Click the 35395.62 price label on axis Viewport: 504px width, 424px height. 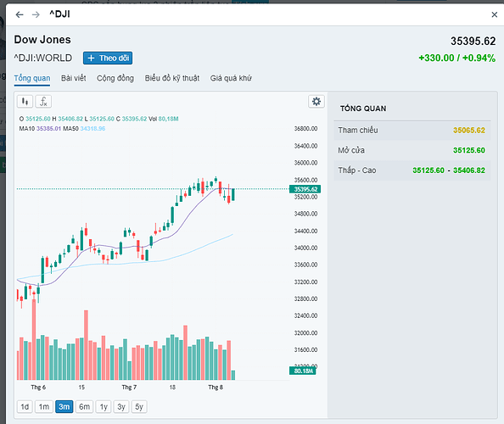[305, 189]
